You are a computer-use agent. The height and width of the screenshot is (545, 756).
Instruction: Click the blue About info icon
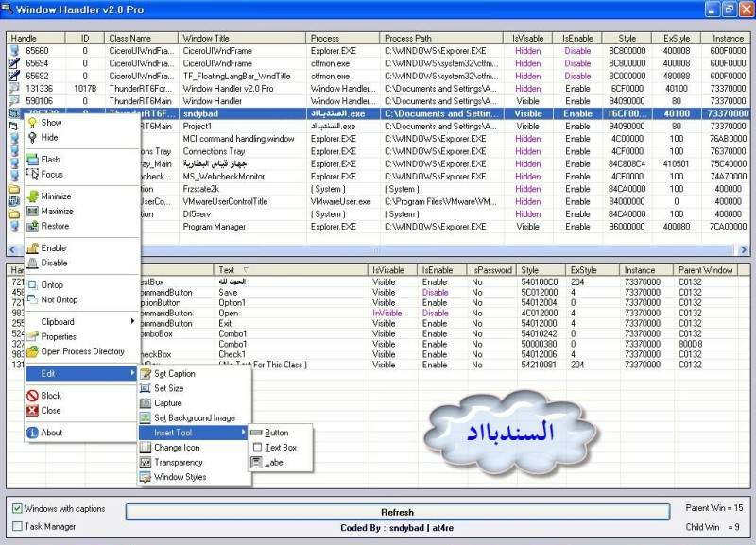point(32,433)
